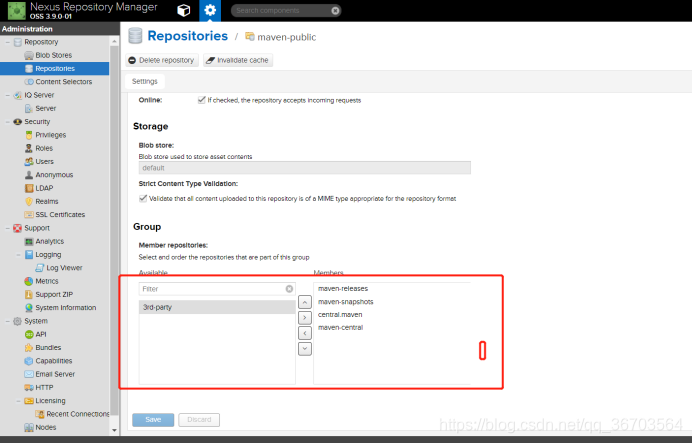Image resolution: width=692 pixels, height=443 pixels.
Task: Select Logging in sidebar tree
Action: (48, 255)
